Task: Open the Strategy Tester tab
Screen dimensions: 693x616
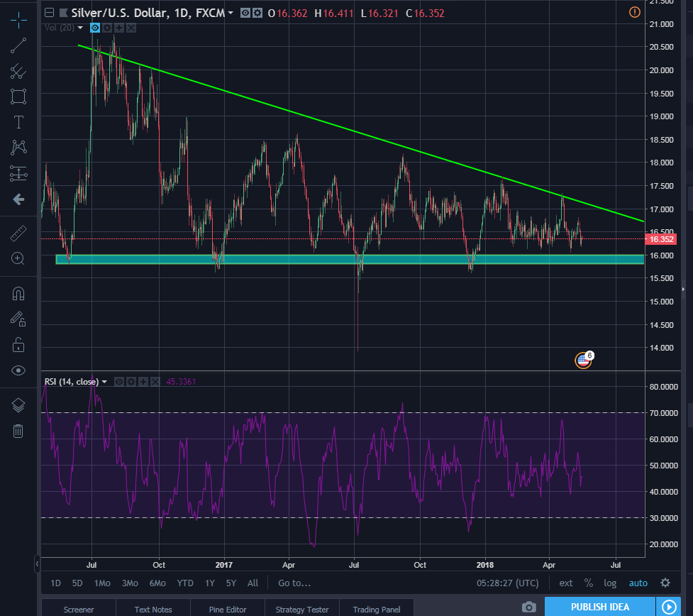Action: 302,610
